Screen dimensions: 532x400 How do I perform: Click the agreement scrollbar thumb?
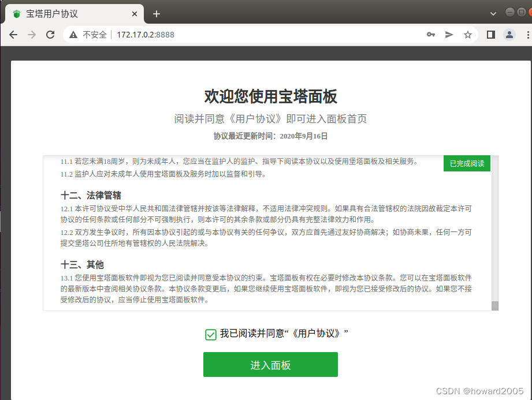[495, 306]
